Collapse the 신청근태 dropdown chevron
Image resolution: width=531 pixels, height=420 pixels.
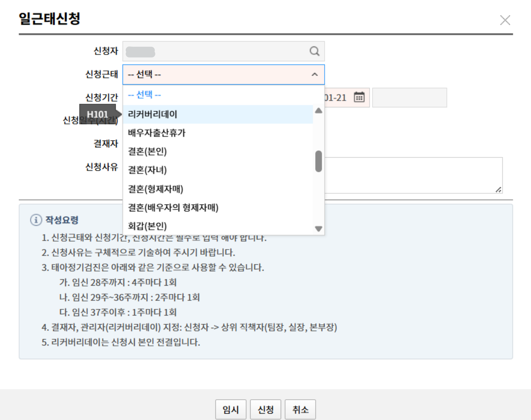click(x=314, y=75)
